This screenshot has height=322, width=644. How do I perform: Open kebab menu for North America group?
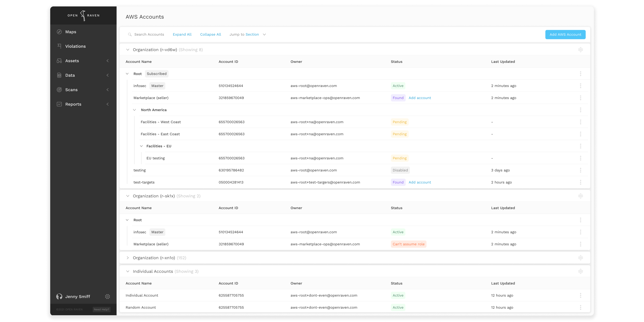click(x=580, y=110)
